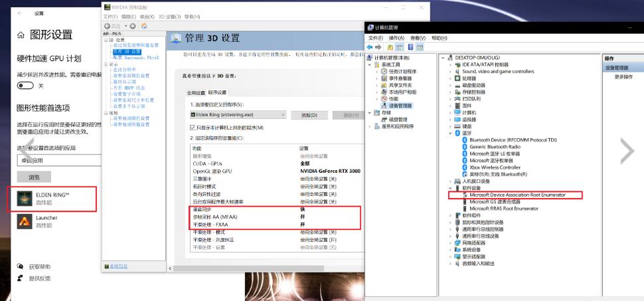Click the Xbox Wireless Controller Bluetooth icon
The width and height of the screenshot is (644, 301).
[465, 167]
